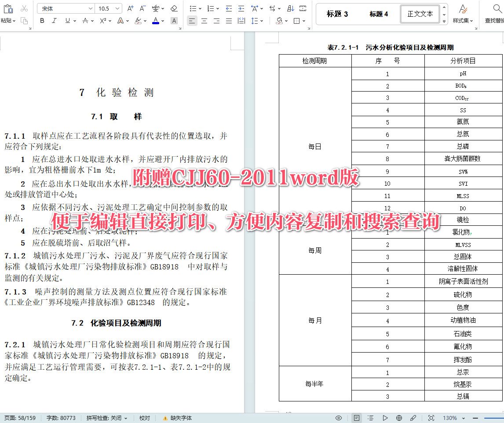Switch to 正文文本 style in gallery
Screen dimensions: 504x423
[420, 14]
